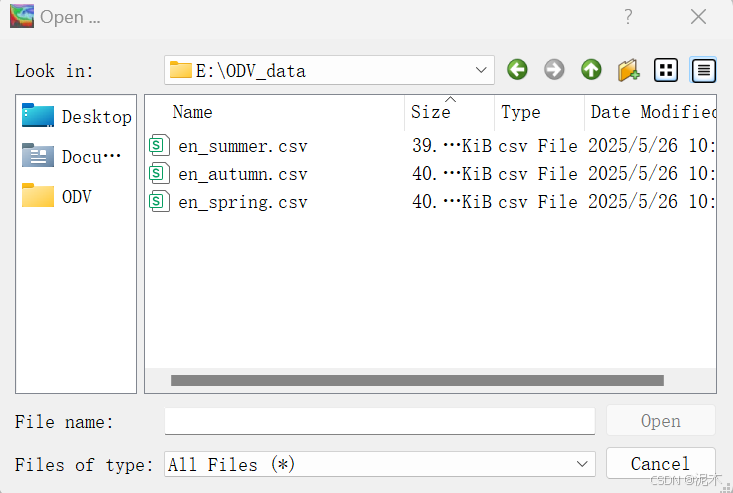The image size is (733, 493).
Task: Click the en_summer.csv file icon
Action: point(159,146)
